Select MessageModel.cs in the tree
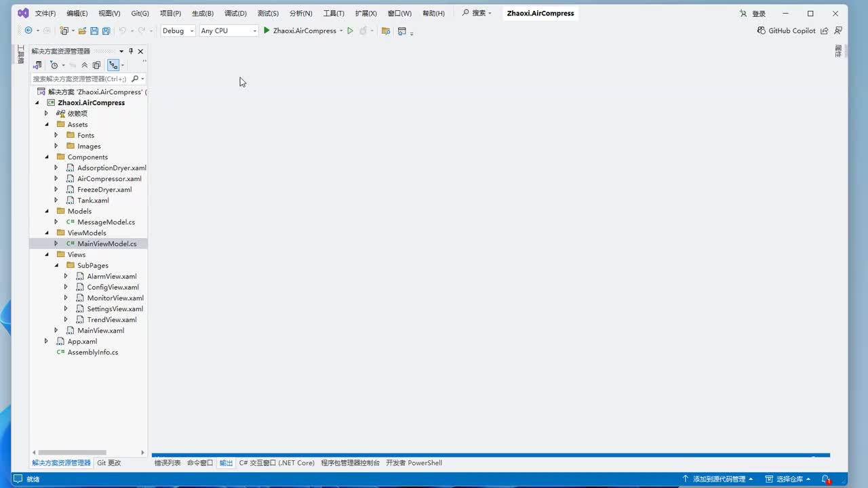 pyautogui.click(x=106, y=222)
